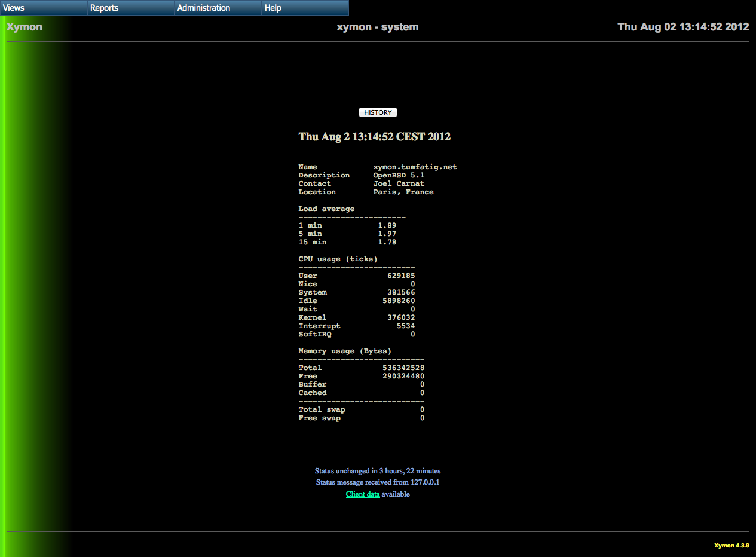756x557 pixels.
Task: Click the Buffer row label
Action: coord(313,384)
